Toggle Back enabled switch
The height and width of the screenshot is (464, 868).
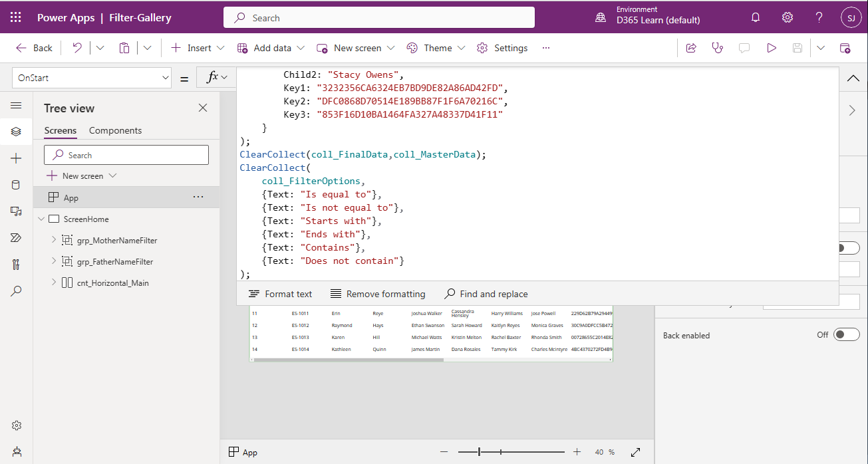(847, 335)
